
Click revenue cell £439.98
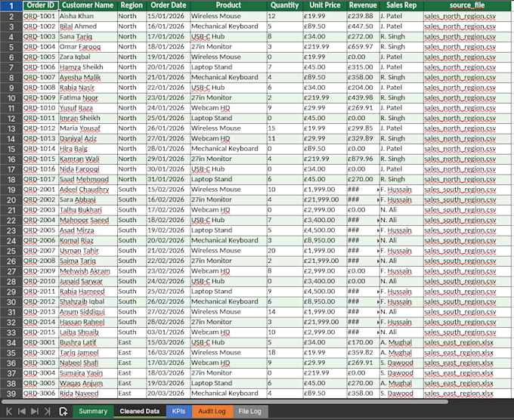click(x=364, y=97)
